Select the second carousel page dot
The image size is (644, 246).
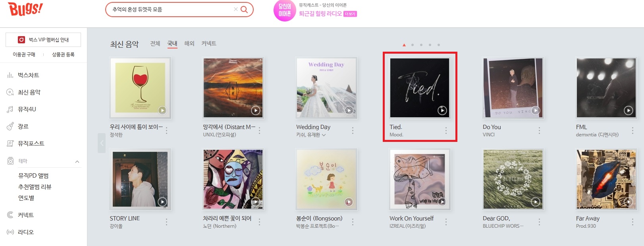pyautogui.click(x=413, y=45)
